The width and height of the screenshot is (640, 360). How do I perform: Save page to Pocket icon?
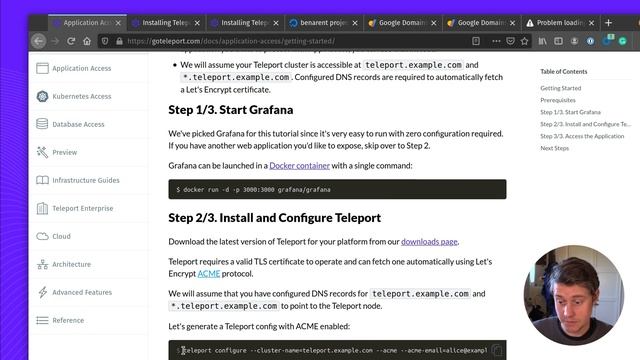[510, 41]
